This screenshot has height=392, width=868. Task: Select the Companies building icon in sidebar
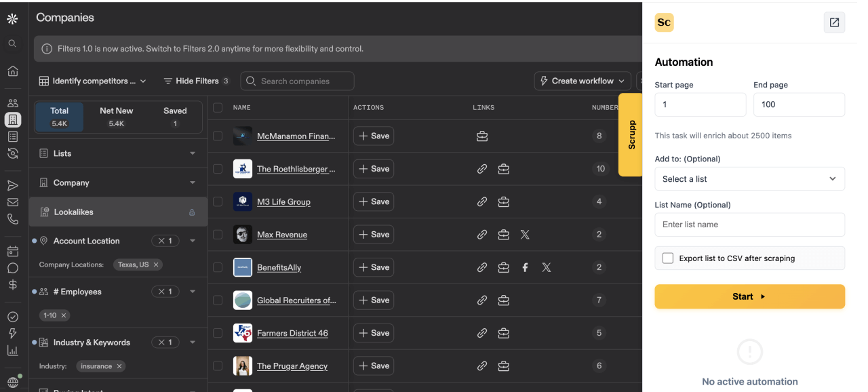pos(12,119)
